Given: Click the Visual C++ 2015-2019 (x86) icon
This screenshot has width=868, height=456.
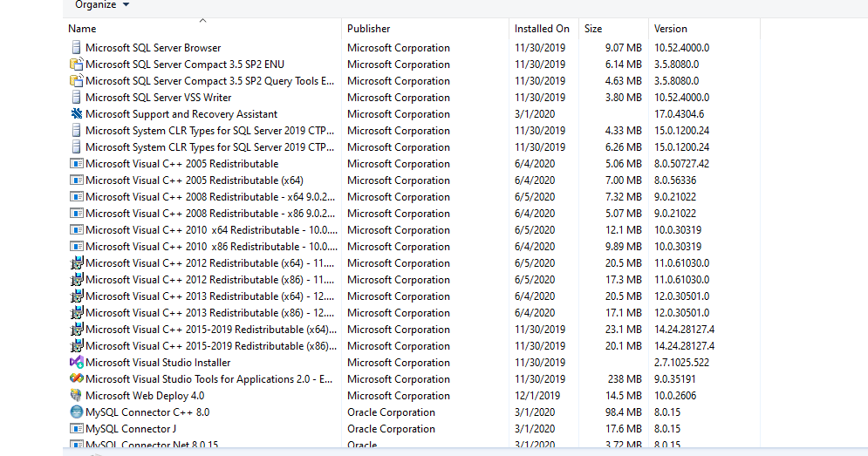Looking at the screenshot, I should point(77,346).
